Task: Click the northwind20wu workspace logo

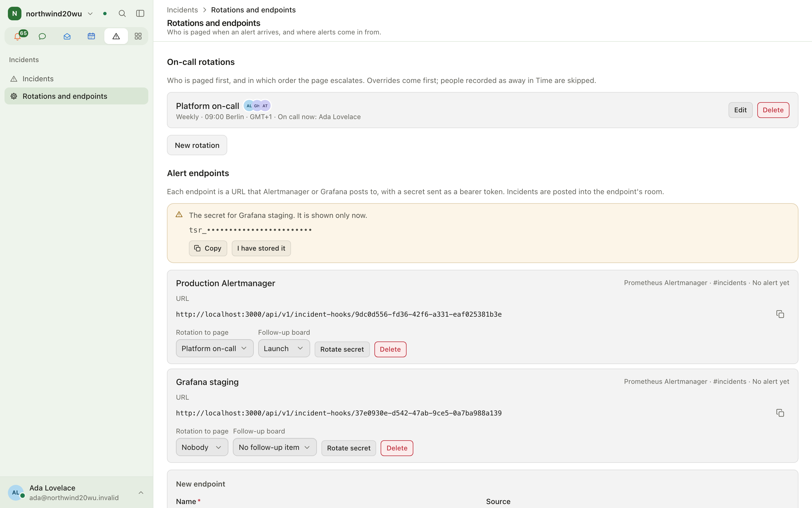Action: click(14, 14)
